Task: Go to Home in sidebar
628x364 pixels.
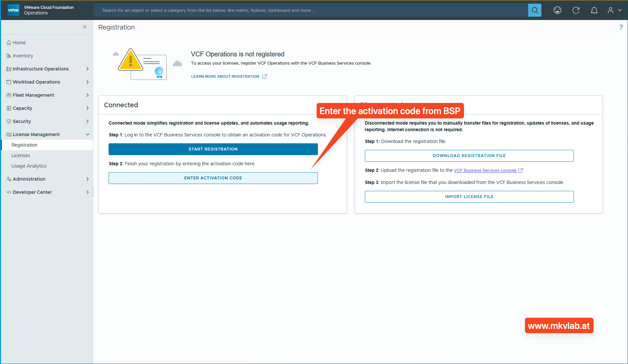Action: click(19, 43)
